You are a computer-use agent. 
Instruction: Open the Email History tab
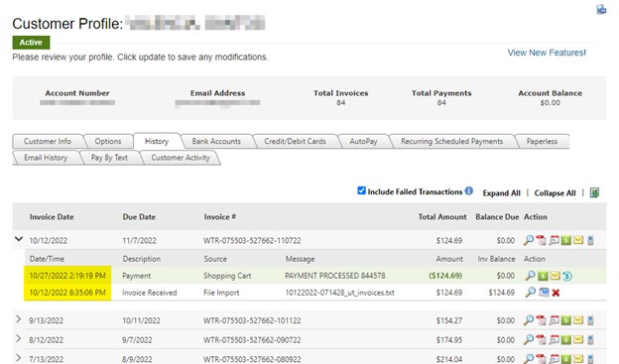click(x=46, y=158)
